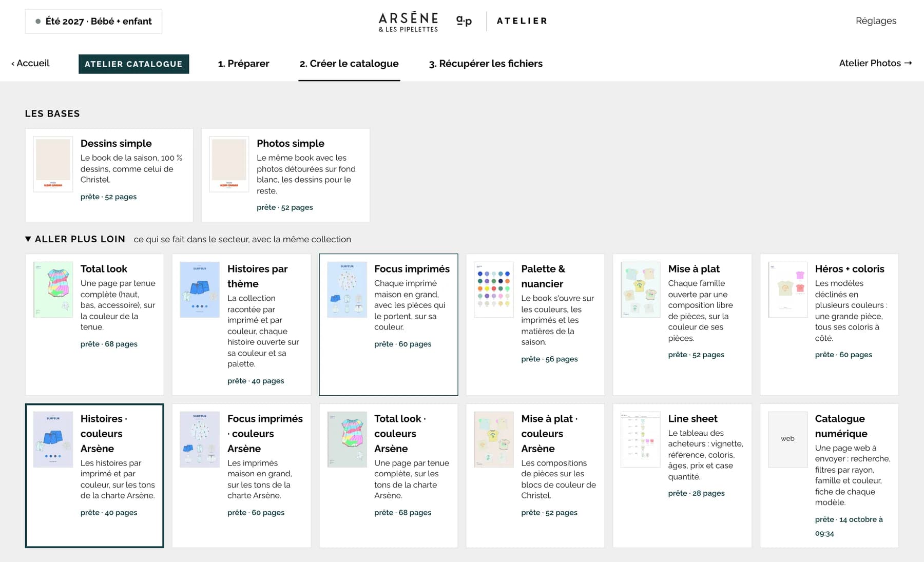Click the Palette & nuancier title
Screen dimensions: 924x562
[x=543, y=276]
